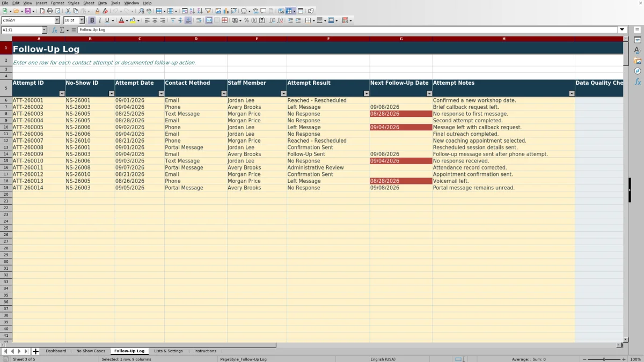Click the formula input line
The image size is (644, 362).
tap(348, 30)
